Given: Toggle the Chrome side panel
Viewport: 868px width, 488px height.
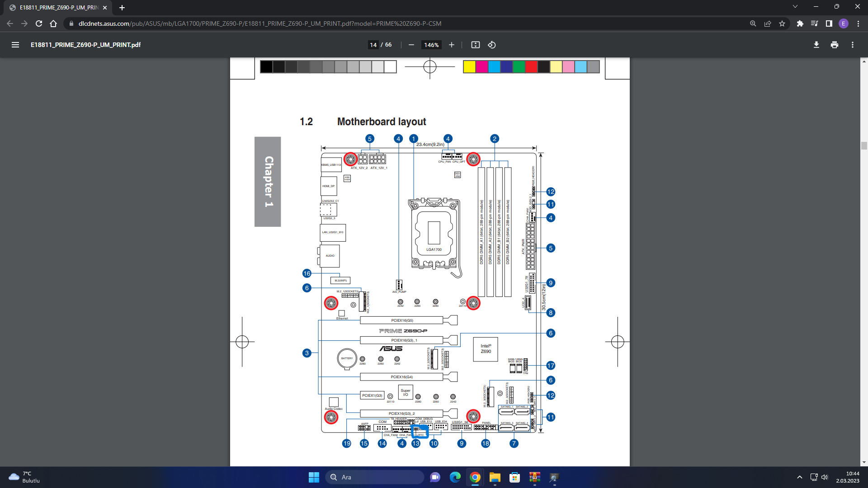Looking at the screenshot, I should 829,23.
